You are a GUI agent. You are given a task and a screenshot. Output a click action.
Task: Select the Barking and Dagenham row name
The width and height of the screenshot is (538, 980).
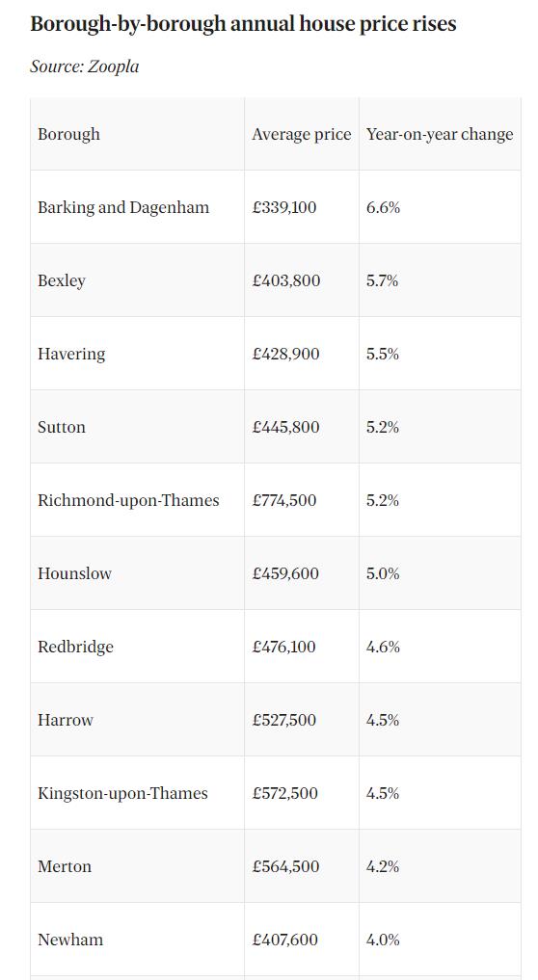(x=123, y=207)
